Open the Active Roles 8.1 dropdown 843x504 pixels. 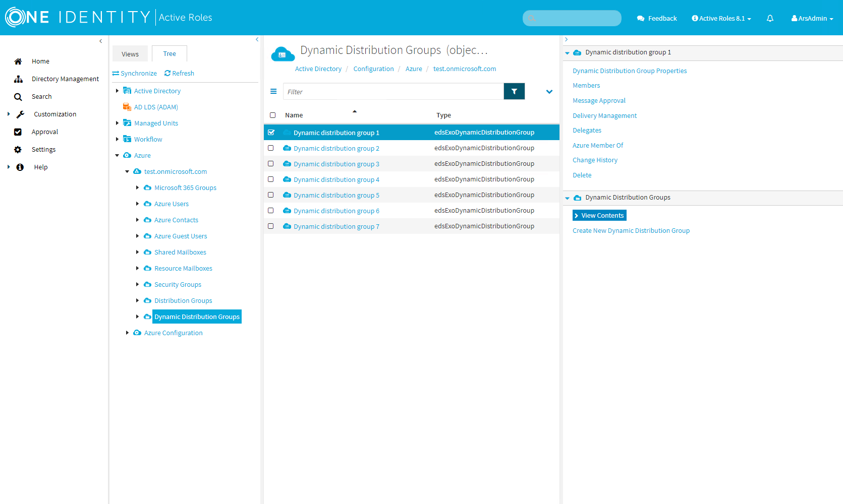pos(721,19)
